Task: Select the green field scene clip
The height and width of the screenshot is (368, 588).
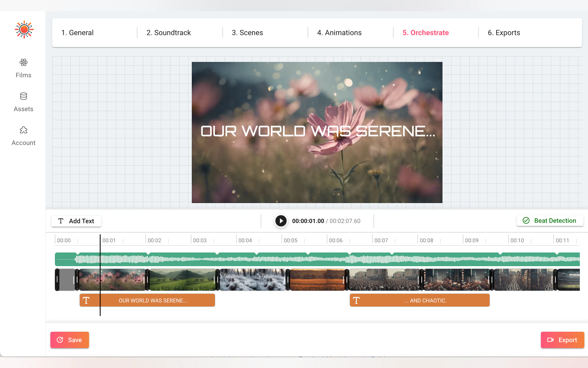Action: coord(182,280)
